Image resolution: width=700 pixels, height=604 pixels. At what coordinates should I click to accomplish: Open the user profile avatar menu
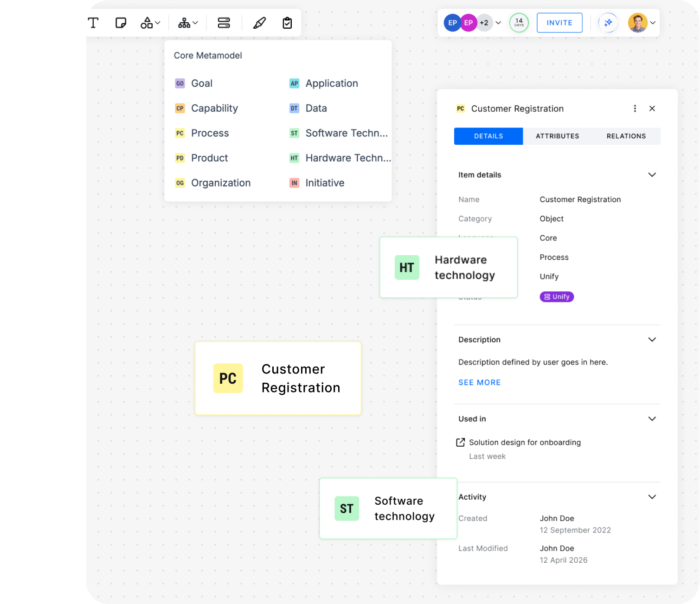tap(638, 23)
